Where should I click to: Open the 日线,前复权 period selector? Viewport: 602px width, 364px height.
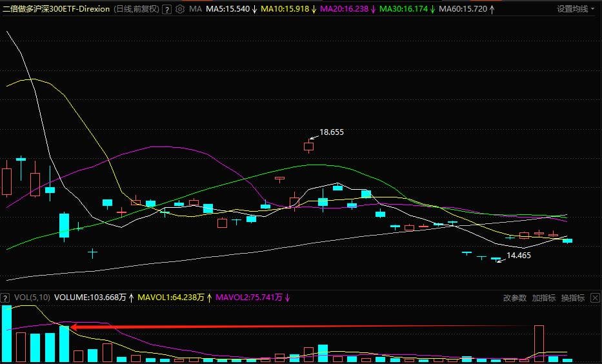[135, 10]
